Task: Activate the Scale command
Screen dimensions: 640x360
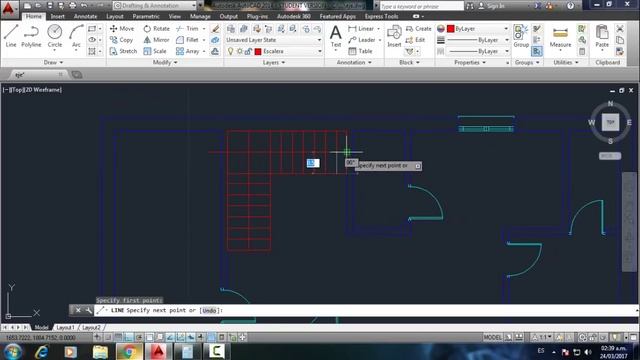Action: (x=155, y=51)
